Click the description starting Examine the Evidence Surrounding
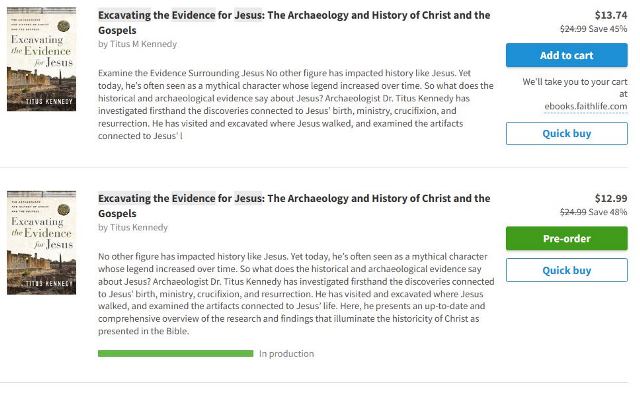The height and width of the screenshot is (393, 640). point(296,104)
